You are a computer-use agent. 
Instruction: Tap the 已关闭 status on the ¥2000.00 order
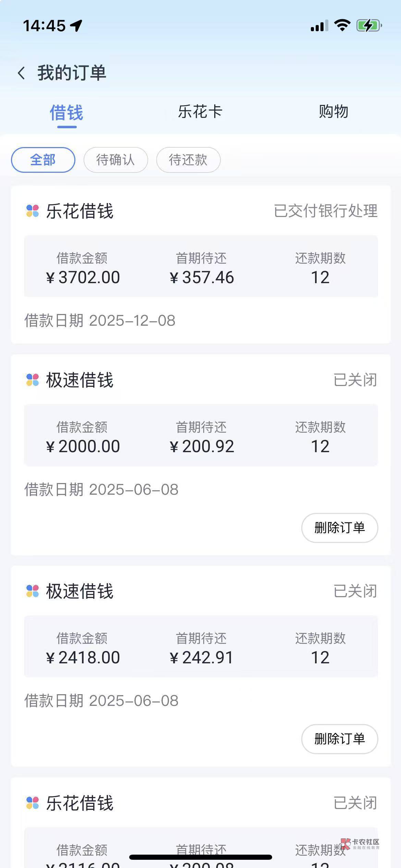point(355,380)
